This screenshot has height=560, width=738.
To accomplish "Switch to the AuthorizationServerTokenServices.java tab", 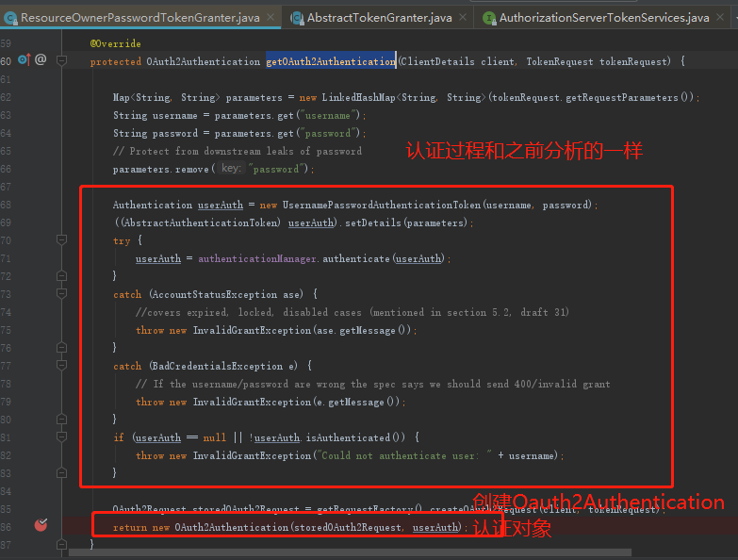I will point(604,18).
